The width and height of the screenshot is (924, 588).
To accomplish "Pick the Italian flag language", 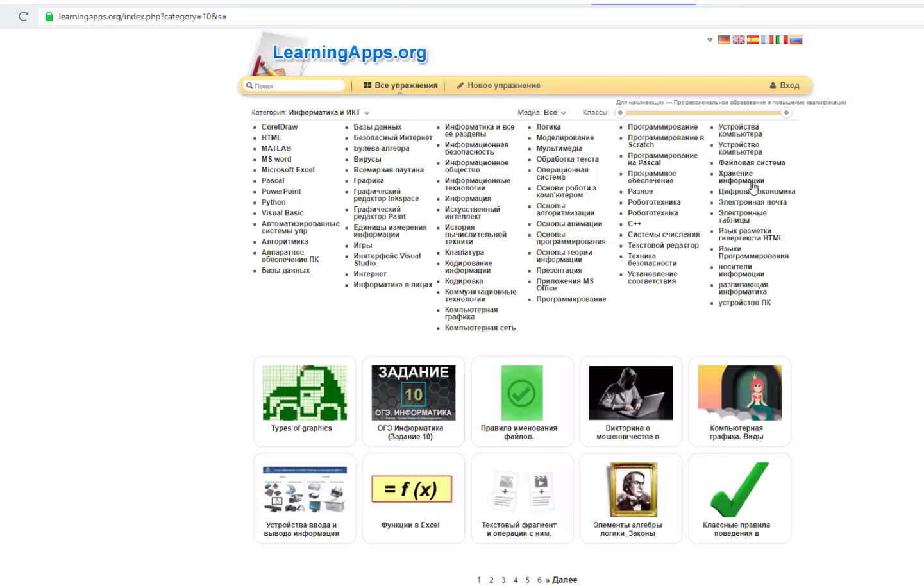I will point(782,40).
